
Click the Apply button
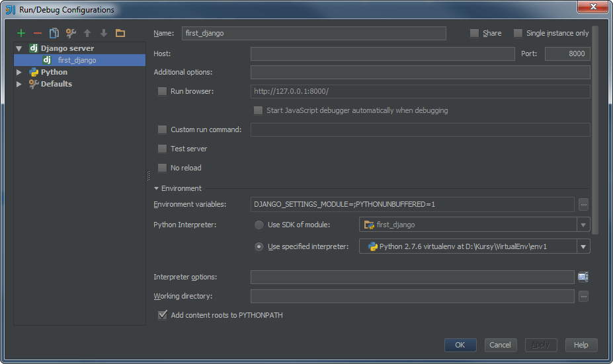[x=541, y=345]
